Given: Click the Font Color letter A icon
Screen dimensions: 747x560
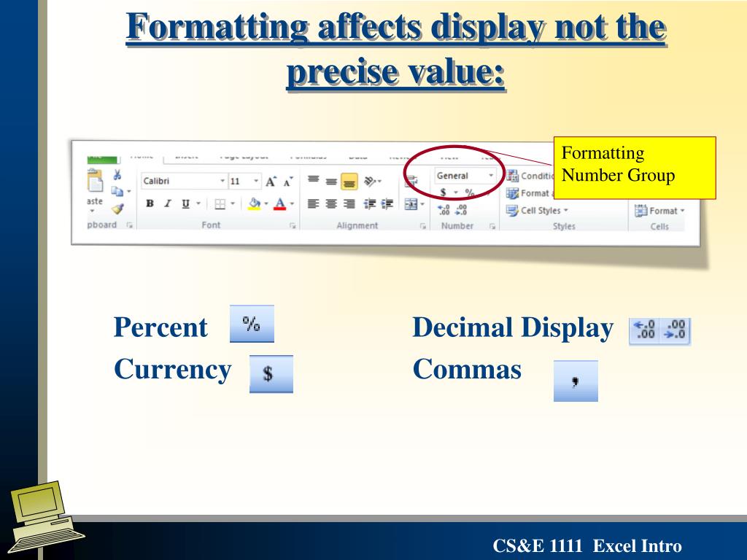Looking at the screenshot, I should pos(280,203).
